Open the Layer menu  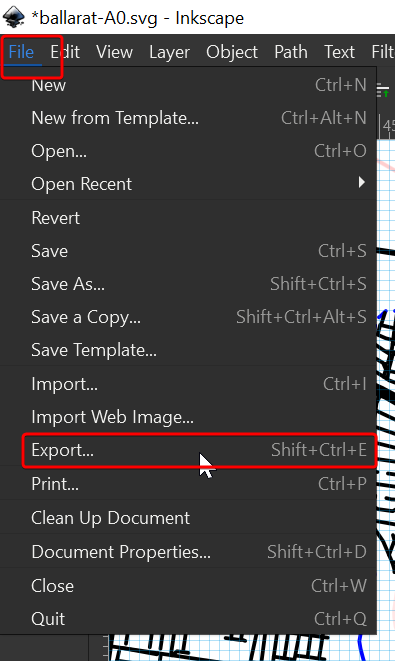[169, 52]
